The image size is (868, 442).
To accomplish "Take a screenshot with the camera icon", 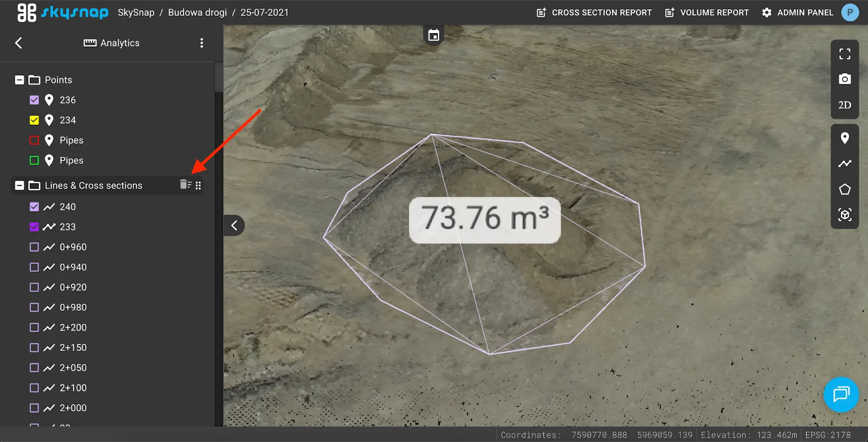I will tap(844, 79).
